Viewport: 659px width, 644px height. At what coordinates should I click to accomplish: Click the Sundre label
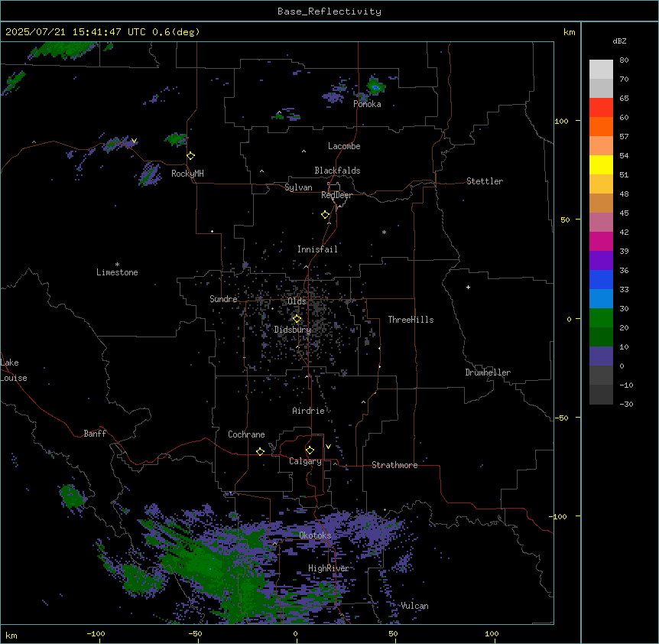coord(223,299)
